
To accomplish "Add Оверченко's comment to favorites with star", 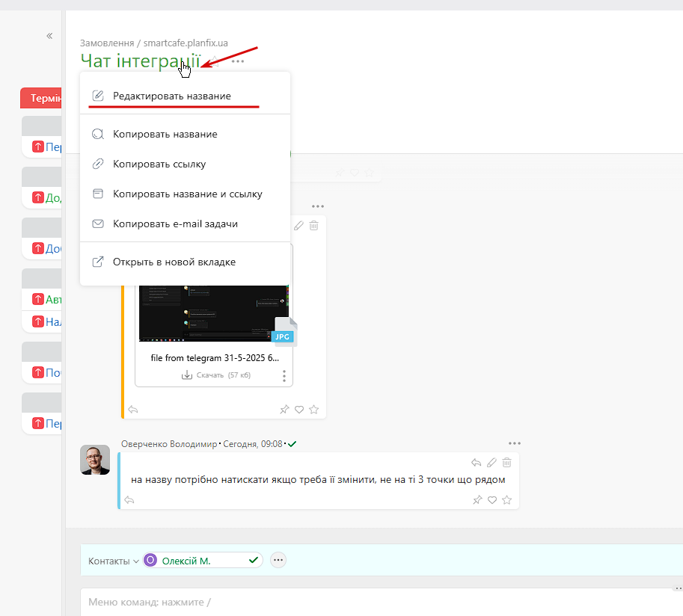I will (x=506, y=500).
